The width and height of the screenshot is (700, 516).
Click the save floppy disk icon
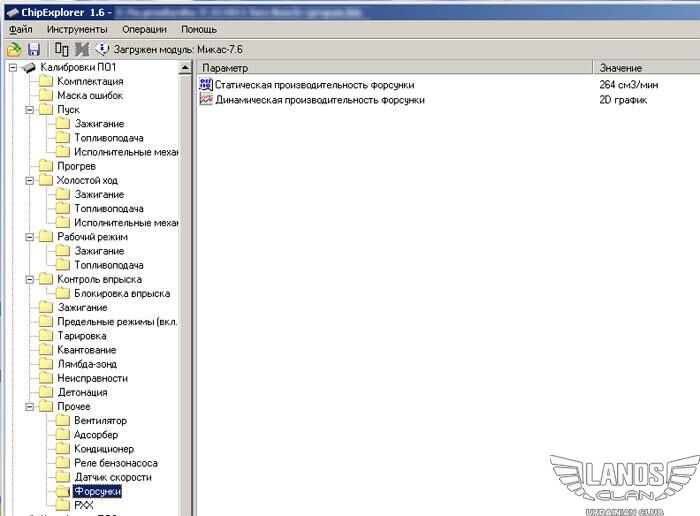point(34,49)
